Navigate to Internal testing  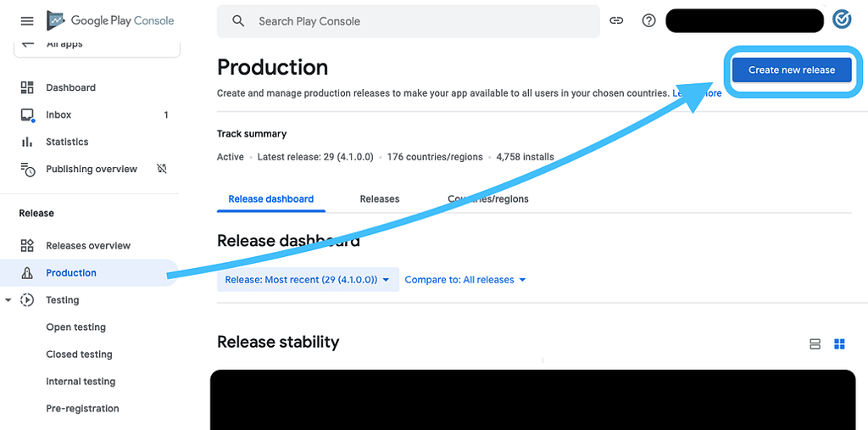coord(81,382)
